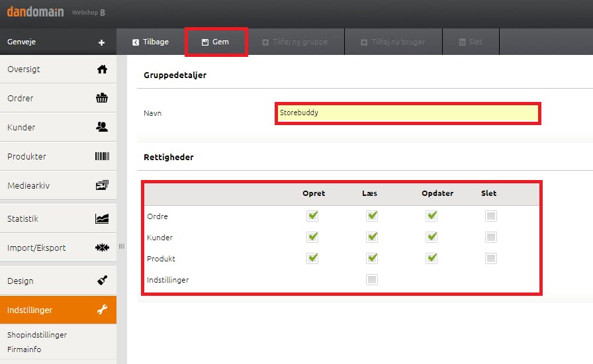Open the Kunder menu item
The width and height of the screenshot is (593, 364).
58,127
